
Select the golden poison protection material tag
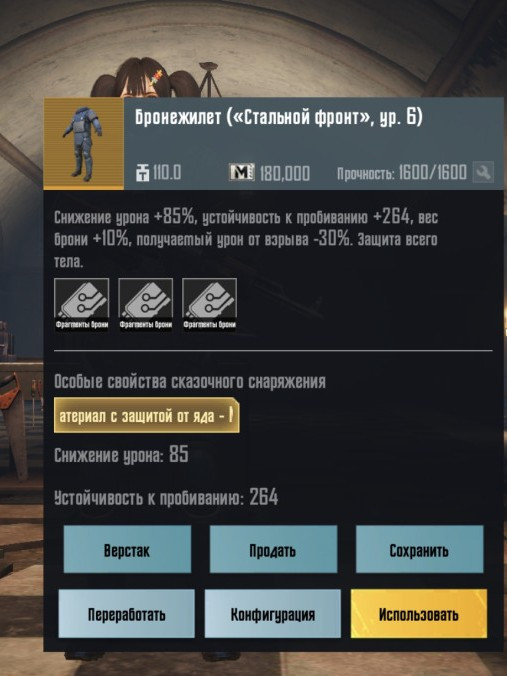click(147, 415)
